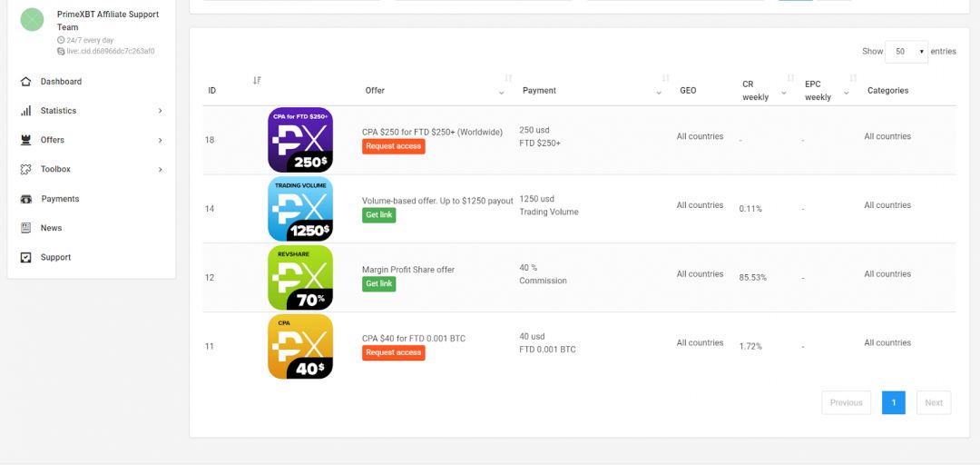The width and height of the screenshot is (980, 465).
Task: Click the Statistics bar chart icon
Action: (25, 111)
